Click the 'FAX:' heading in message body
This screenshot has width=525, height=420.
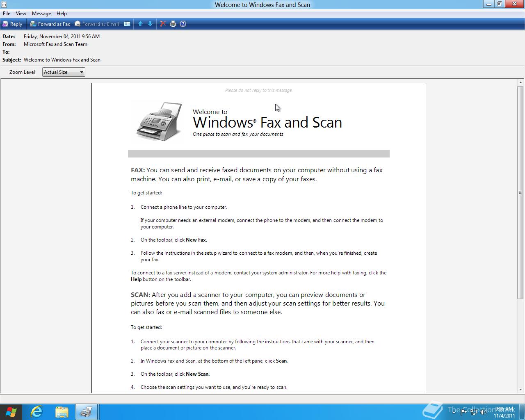(x=138, y=170)
